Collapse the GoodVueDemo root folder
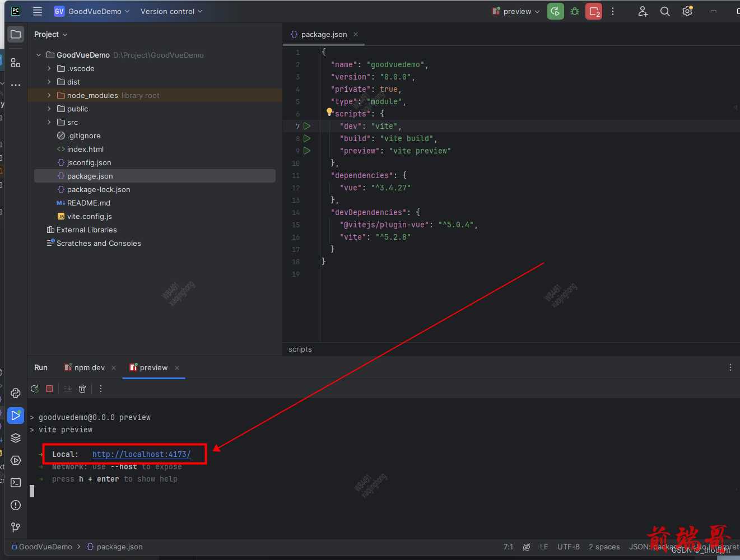 click(x=39, y=55)
